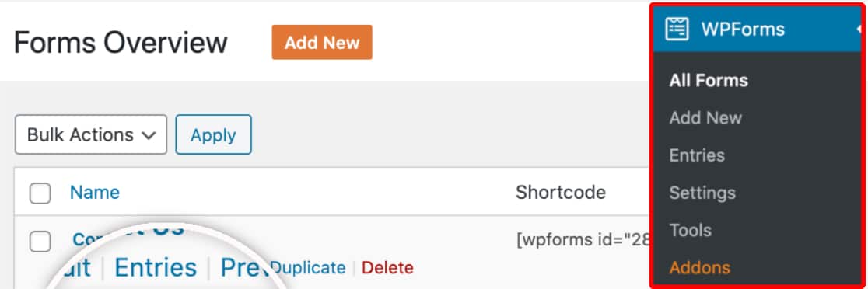Open the orange Addons menu item
Screen dimensions: 868x289
tap(700, 268)
